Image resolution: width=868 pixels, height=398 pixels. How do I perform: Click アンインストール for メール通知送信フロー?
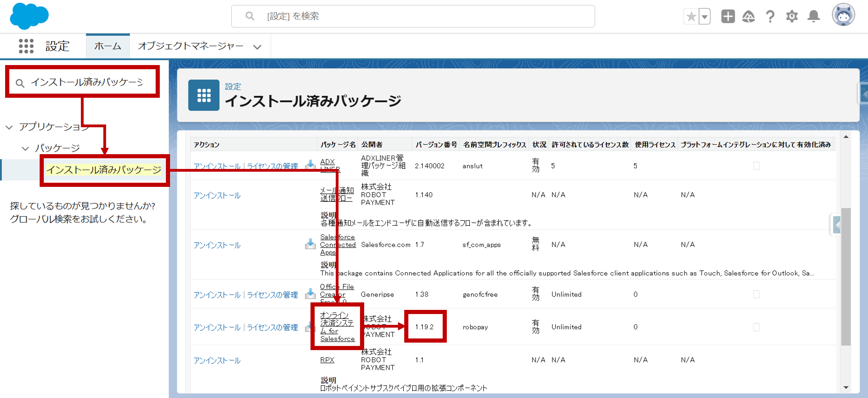point(217,195)
